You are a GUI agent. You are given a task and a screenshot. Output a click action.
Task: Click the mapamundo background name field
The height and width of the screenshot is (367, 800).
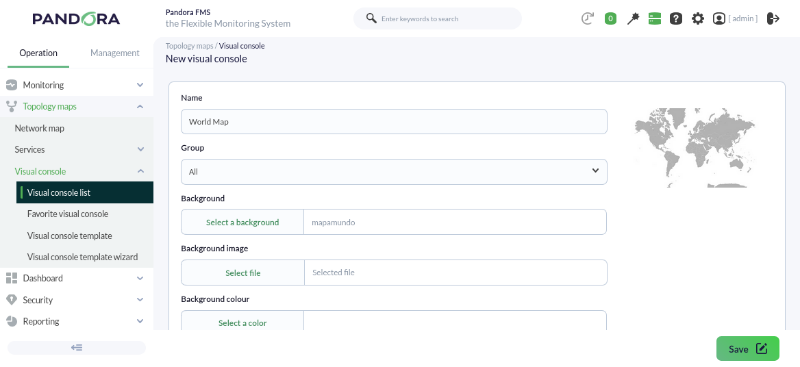pos(455,222)
